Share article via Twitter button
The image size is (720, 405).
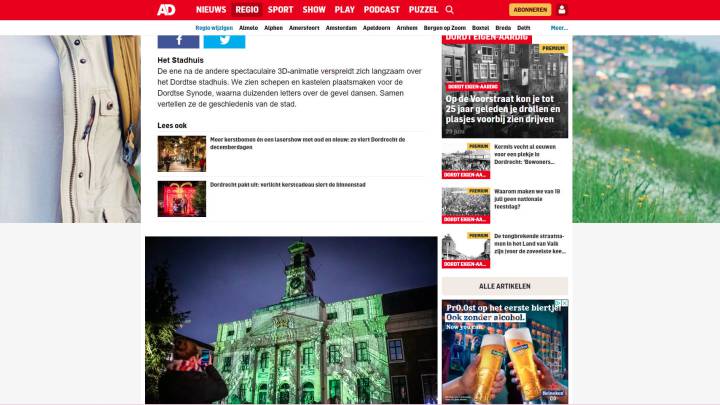pos(224,40)
